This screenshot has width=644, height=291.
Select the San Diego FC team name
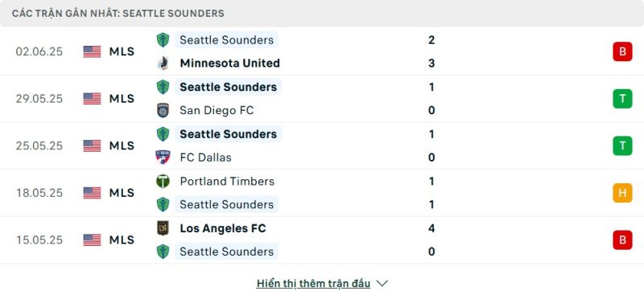pos(217,110)
